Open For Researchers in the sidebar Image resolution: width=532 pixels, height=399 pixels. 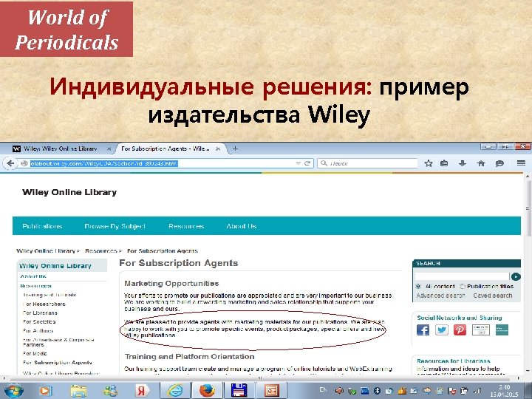point(44,304)
